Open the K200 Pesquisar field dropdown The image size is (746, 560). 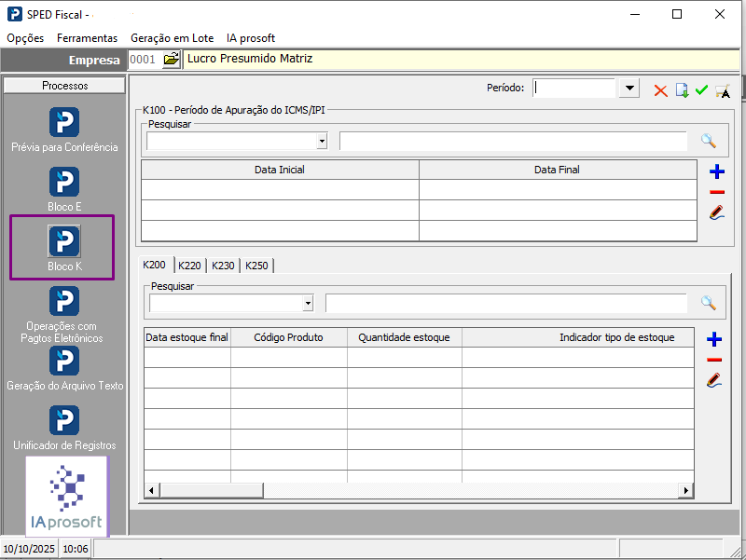[308, 304]
